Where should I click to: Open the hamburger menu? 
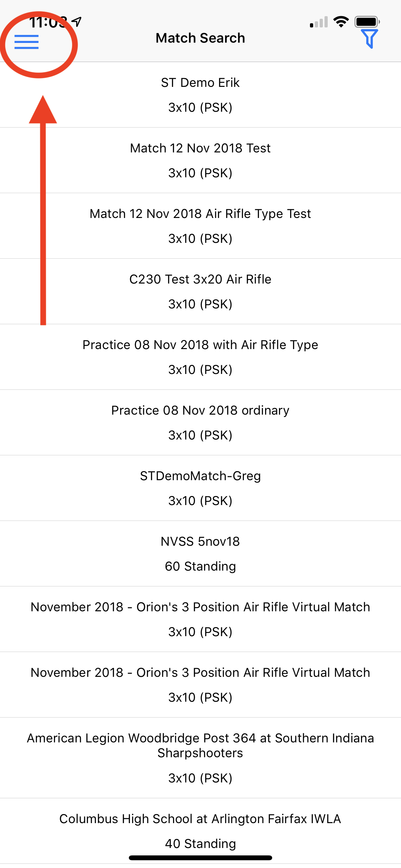pyautogui.click(x=26, y=42)
